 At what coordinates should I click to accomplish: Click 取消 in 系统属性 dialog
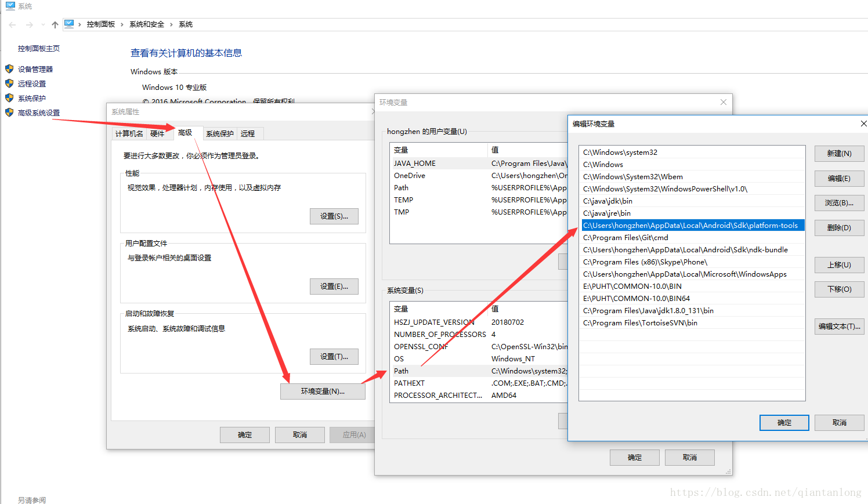click(x=300, y=435)
